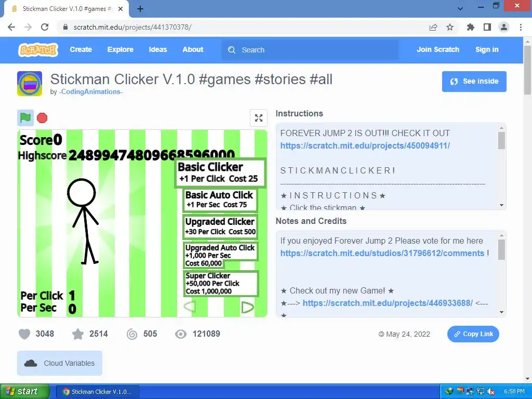This screenshot has height=399, width=532.
Task: Click the red stop sign button
Action: (x=42, y=118)
